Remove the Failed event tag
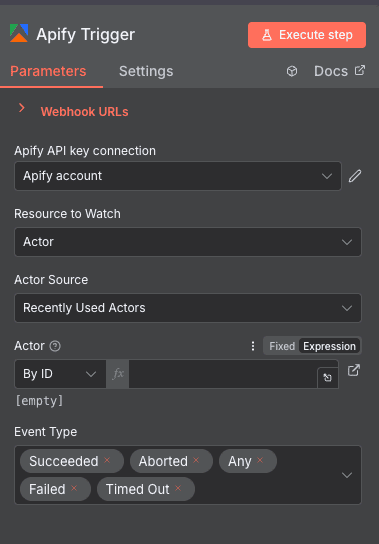Image resolution: width=379 pixels, height=544 pixels. [74, 488]
